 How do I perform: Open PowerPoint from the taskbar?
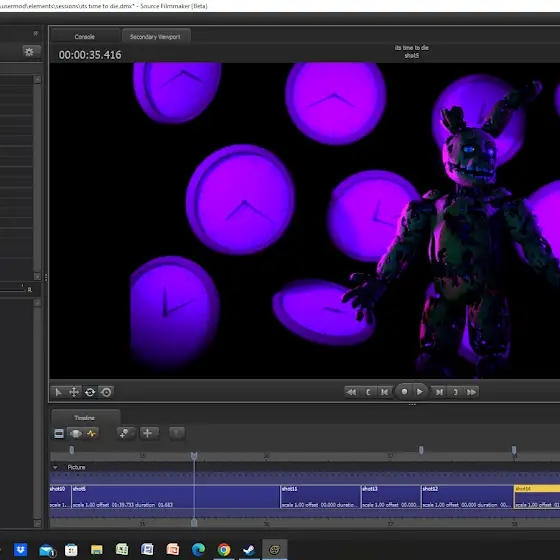173,549
